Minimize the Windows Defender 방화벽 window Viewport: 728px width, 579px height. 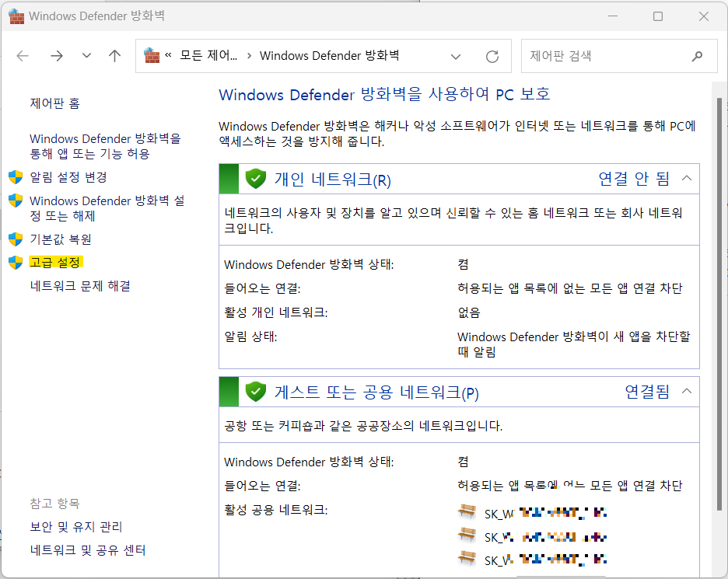point(613,16)
